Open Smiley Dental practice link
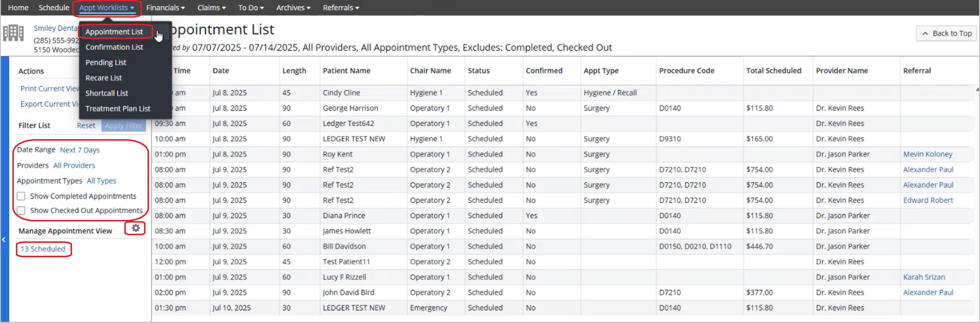 56,28
